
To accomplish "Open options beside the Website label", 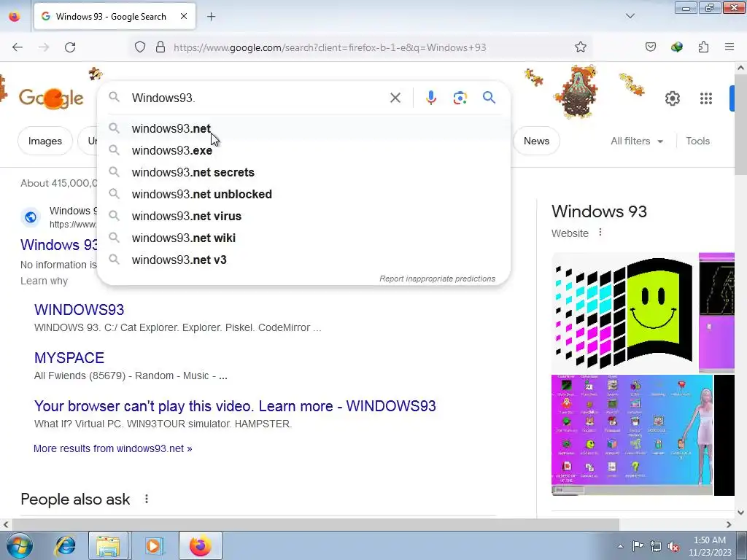I will point(600,233).
